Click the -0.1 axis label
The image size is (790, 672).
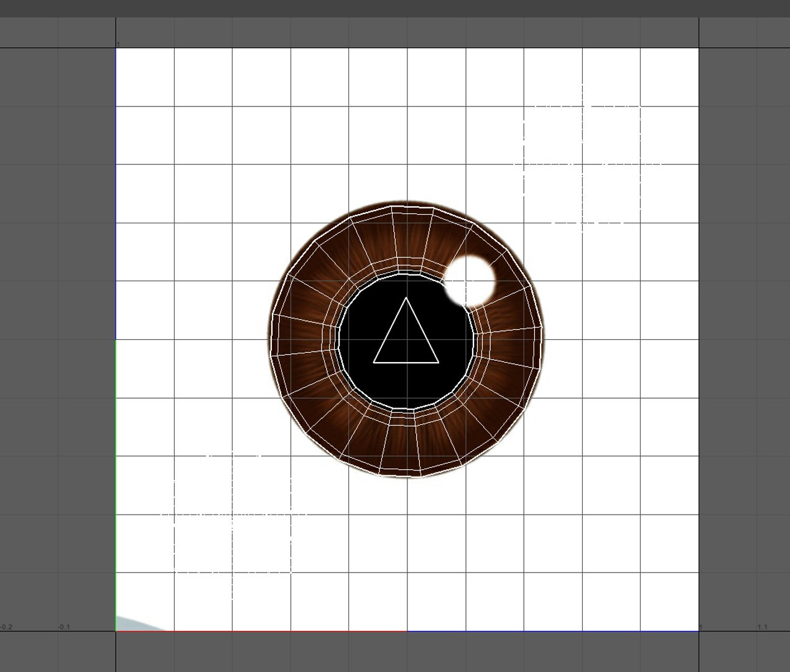(63, 627)
